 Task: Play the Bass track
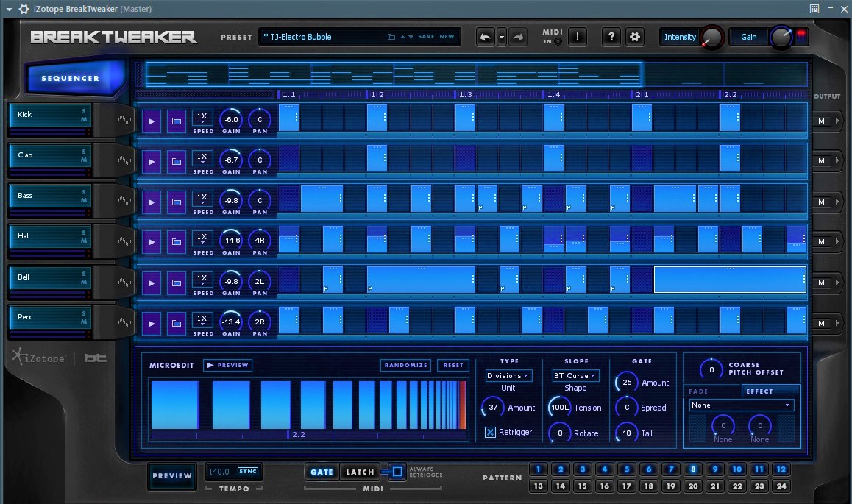[x=152, y=202]
